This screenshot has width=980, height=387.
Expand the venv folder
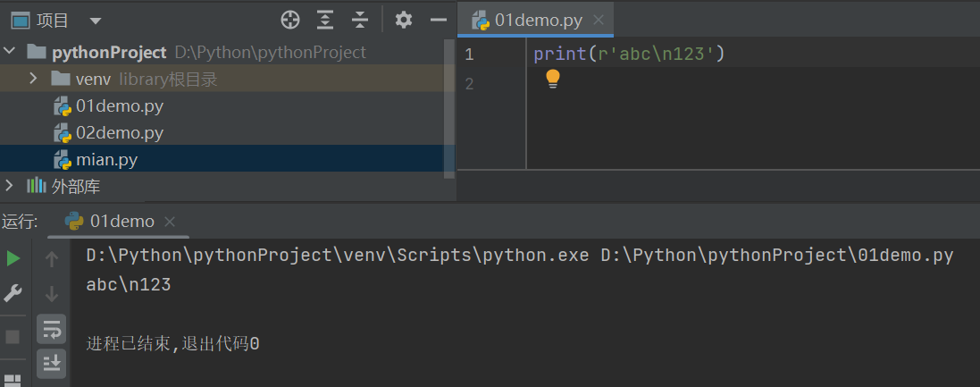click(x=33, y=80)
